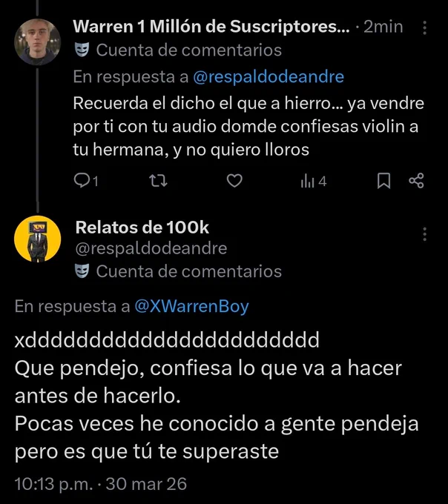This screenshot has height=504, width=448.
Task: Follow the @XWarrenBoy mention link
Action: click(x=191, y=306)
